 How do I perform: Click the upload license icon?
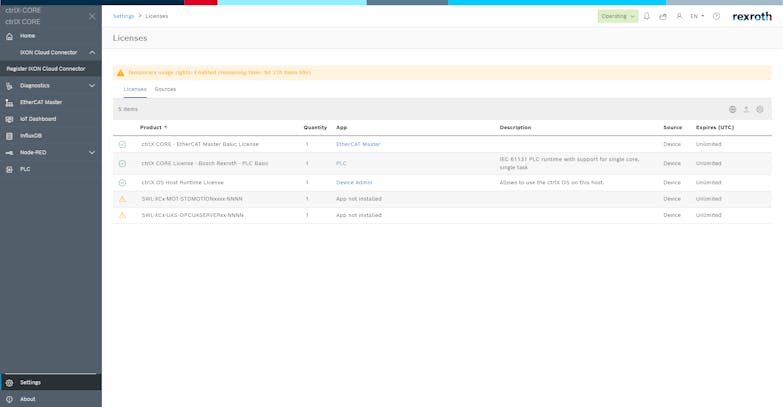tap(746, 109)
